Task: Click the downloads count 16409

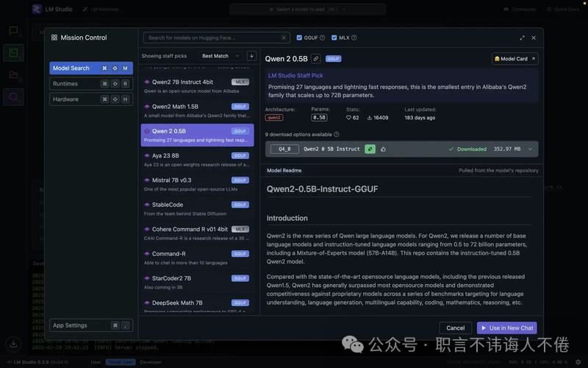Action: (378, 118)
